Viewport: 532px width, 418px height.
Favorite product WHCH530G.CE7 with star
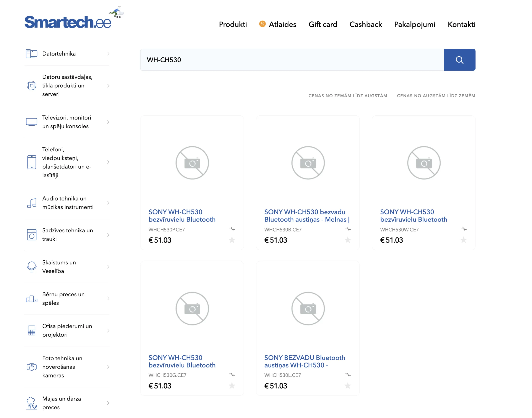(x=232, y=386)
